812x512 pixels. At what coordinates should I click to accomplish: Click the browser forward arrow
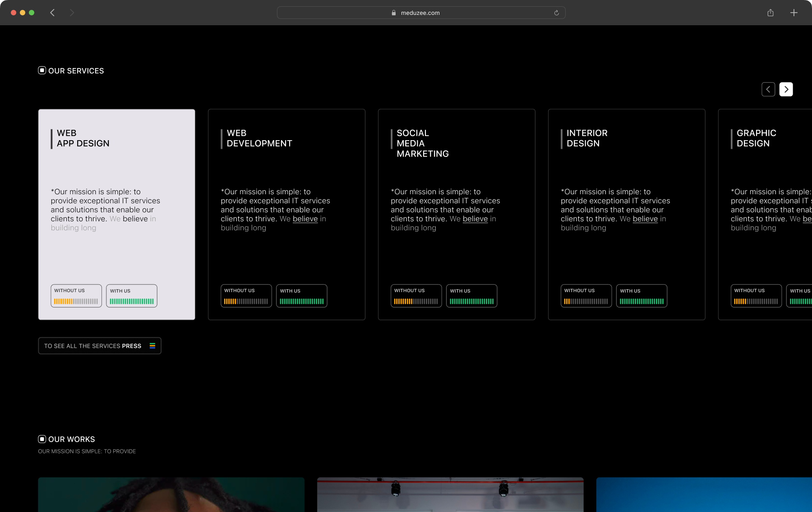72,13
